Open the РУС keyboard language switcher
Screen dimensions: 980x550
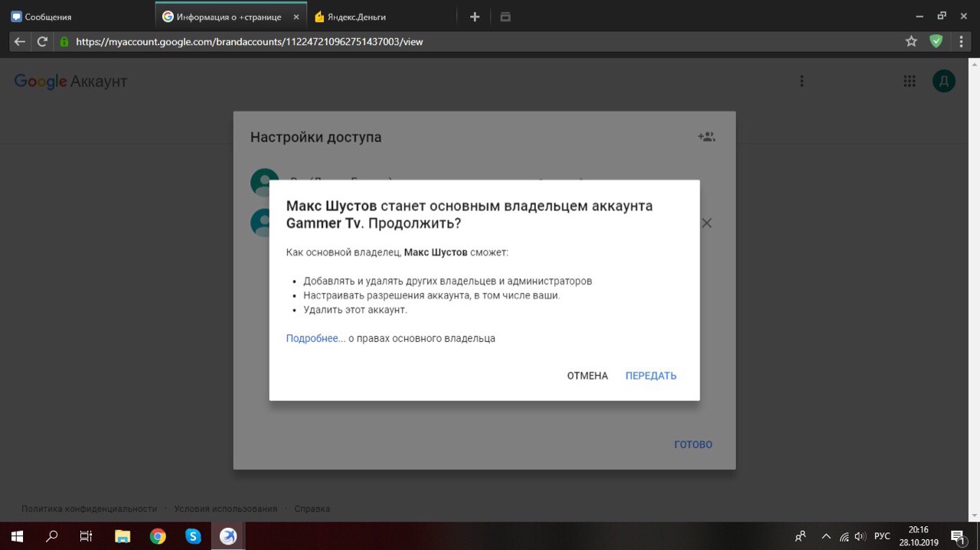[882, 536]
